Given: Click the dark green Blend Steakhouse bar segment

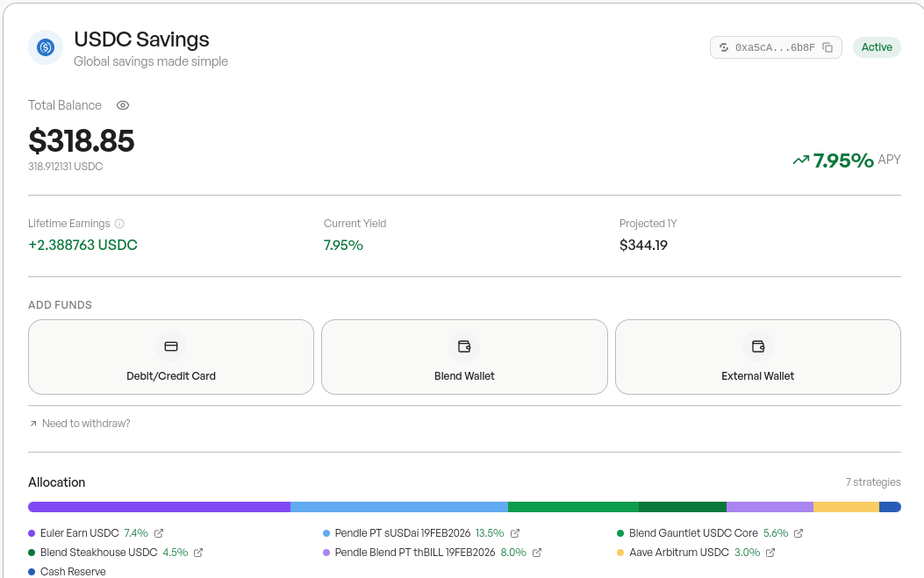Looking at the screenshot, I should (683, 507).
